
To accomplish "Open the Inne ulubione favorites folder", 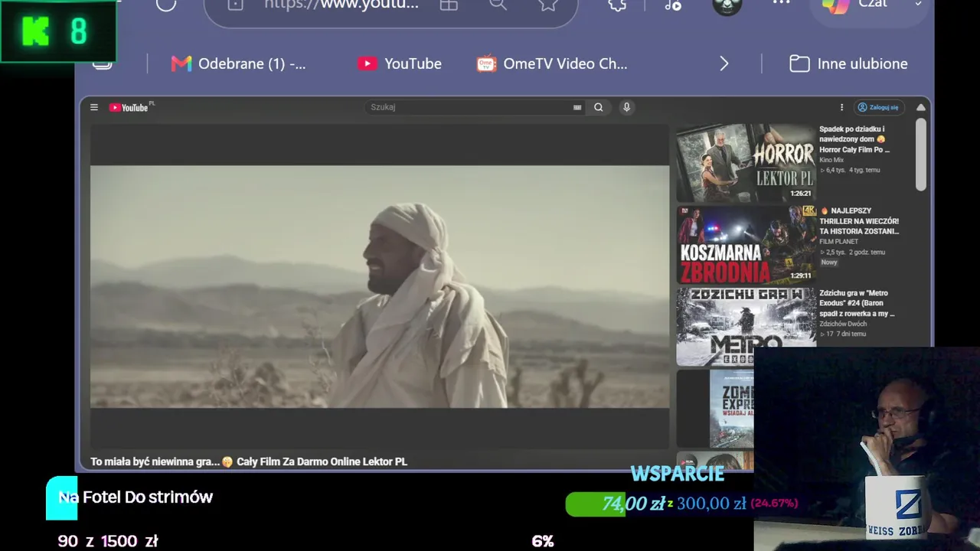I will point(848,64).
